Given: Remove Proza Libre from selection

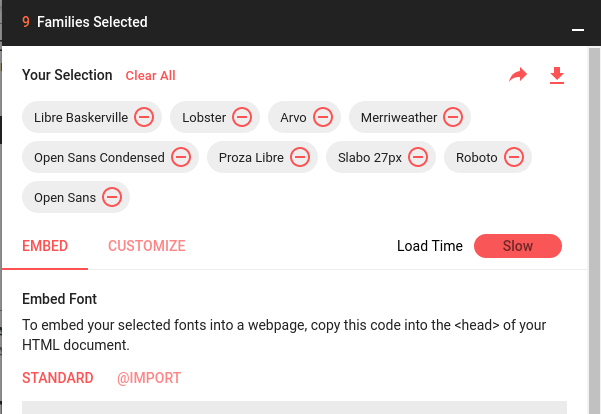Looking at the screenshot, I should click(x=300, y=157).
